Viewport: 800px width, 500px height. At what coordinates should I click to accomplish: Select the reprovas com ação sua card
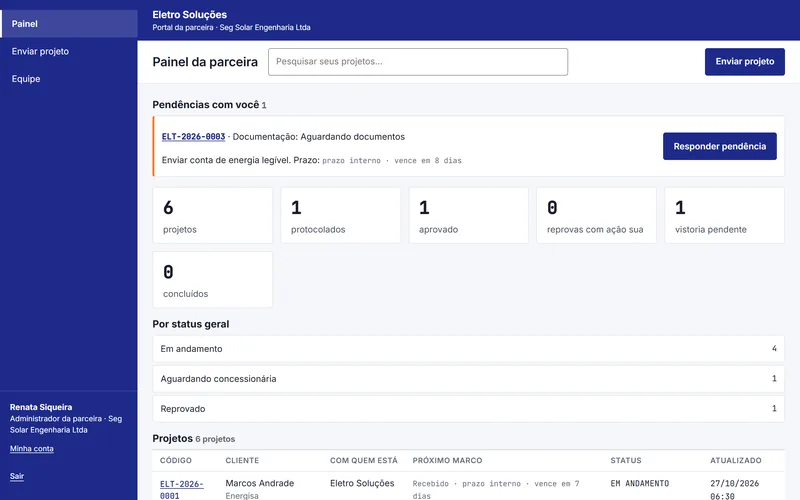point(596,215)
